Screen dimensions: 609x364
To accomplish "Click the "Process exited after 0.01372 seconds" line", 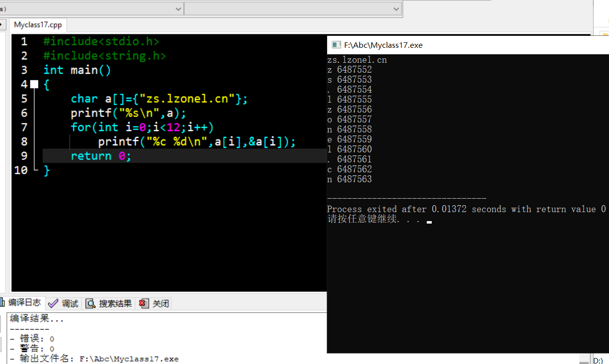I will tap(467, 209).
